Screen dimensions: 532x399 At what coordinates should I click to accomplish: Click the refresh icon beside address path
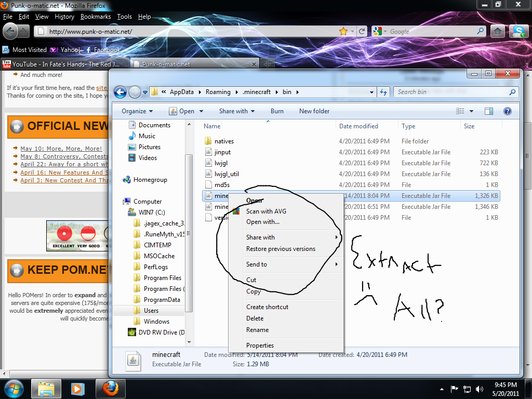384,92
